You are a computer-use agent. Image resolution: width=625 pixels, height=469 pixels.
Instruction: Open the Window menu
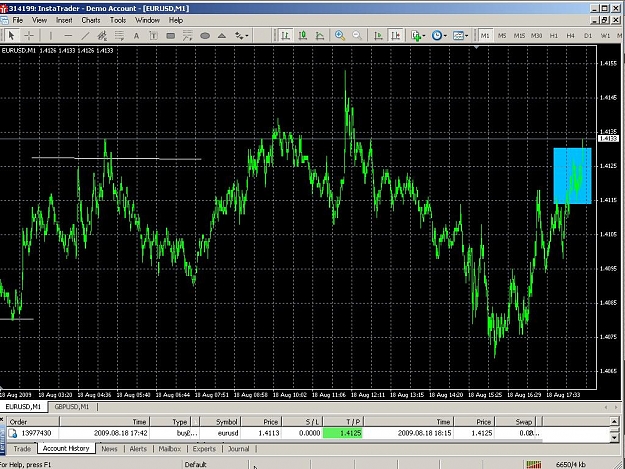147,20
